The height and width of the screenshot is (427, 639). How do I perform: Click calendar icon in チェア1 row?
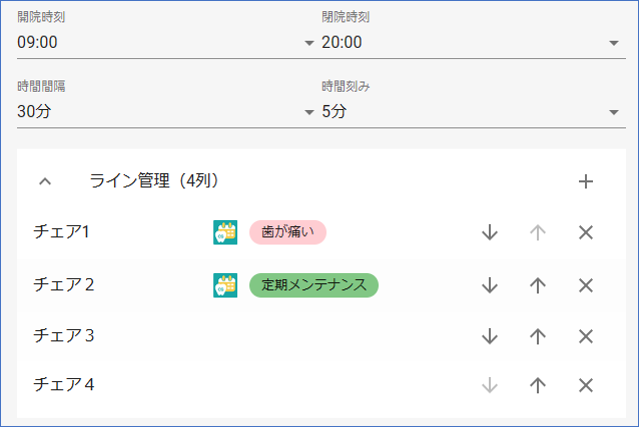[x=225, y=232]
